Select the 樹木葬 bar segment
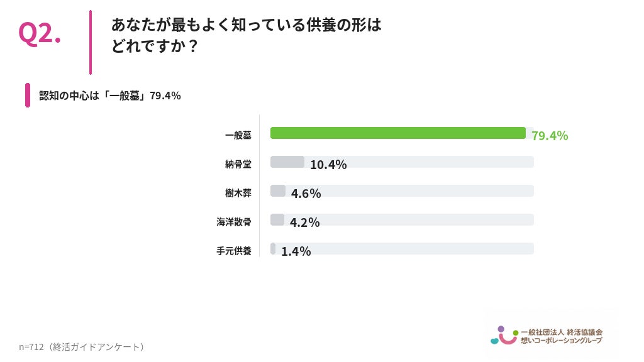The image size is (644, 362). click(277, 191)
